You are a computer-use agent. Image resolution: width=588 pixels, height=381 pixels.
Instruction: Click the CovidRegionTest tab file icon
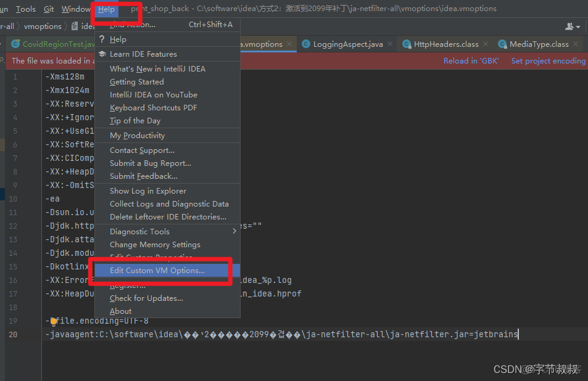[15, 44]
